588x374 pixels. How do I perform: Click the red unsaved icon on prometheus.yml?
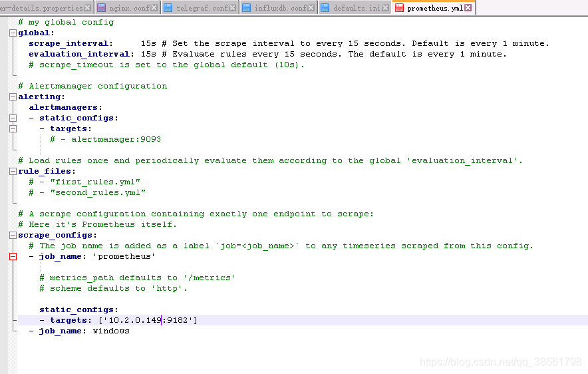[x=399, y=8]
